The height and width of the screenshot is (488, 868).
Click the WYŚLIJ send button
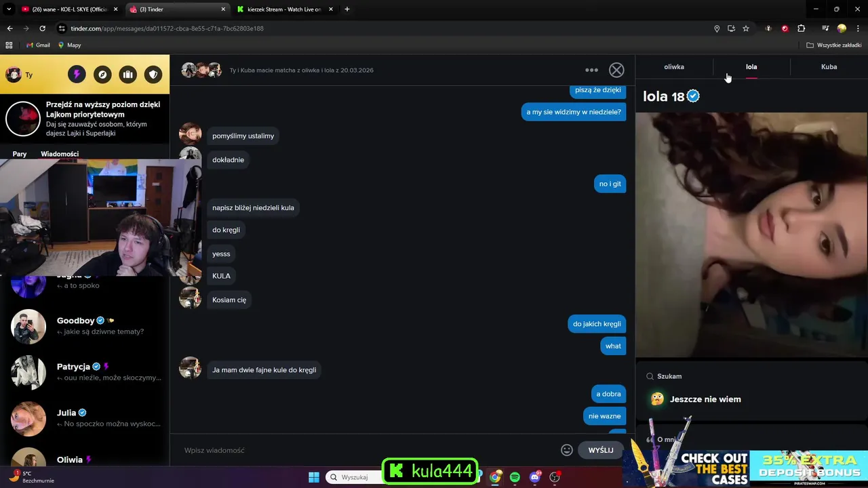[601, 450]
